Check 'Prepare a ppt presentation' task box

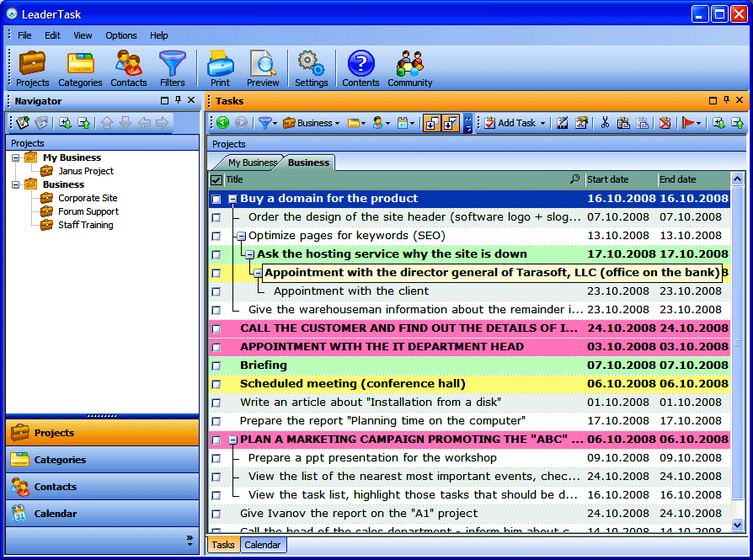[x=216, y=458]
